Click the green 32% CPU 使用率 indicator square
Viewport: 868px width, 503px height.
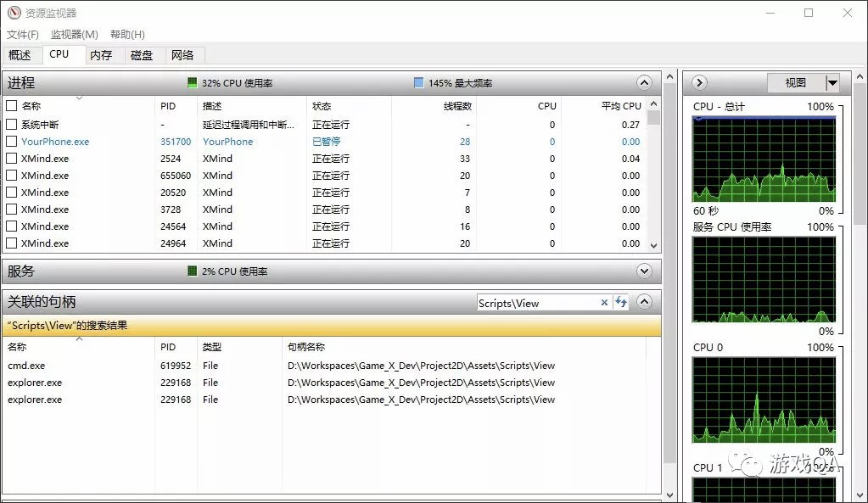click(192, 83)
